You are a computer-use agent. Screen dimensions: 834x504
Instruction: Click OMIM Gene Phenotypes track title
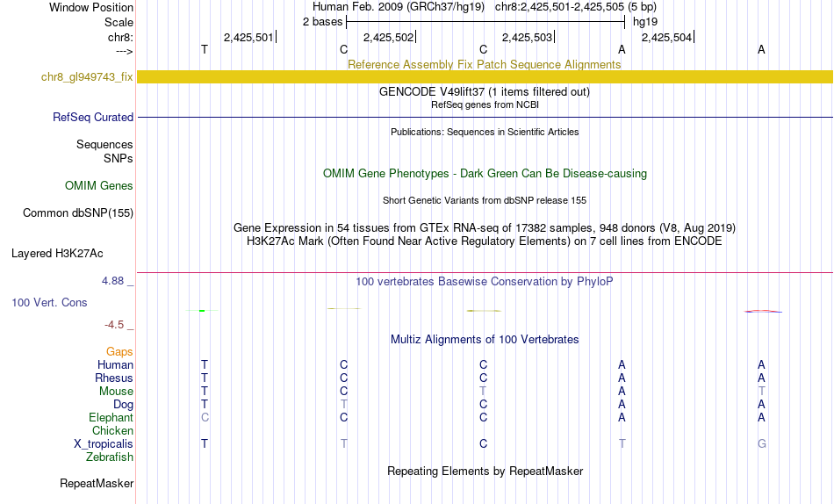[x=485, y=174]
